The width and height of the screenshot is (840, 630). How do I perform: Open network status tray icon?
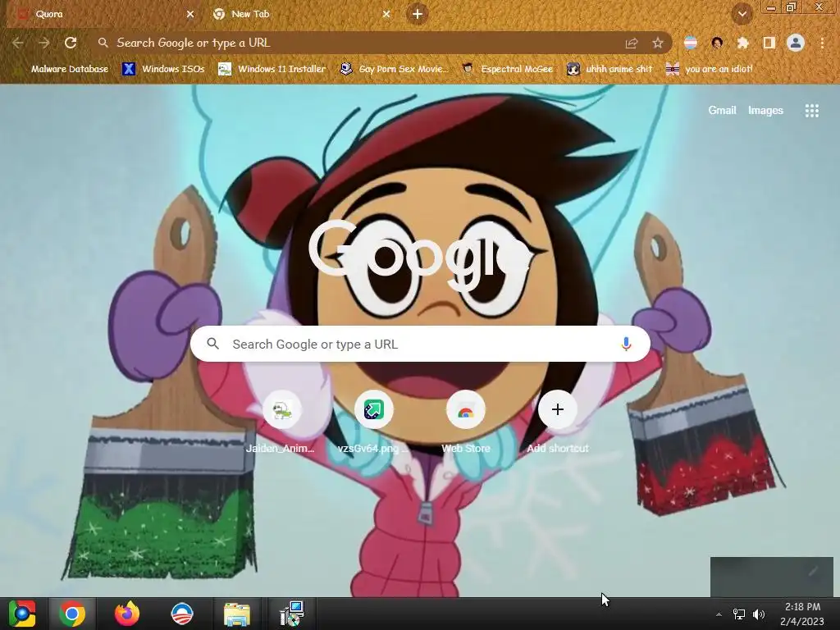pos(739,614)
